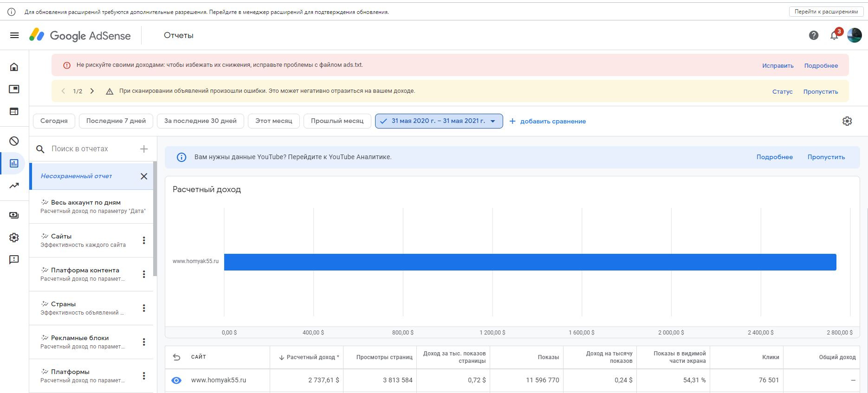Image resolution: width=868 pixels, height=393 pixels.
Task: Open the account profile avatar
Action: [x=855, y=35]
